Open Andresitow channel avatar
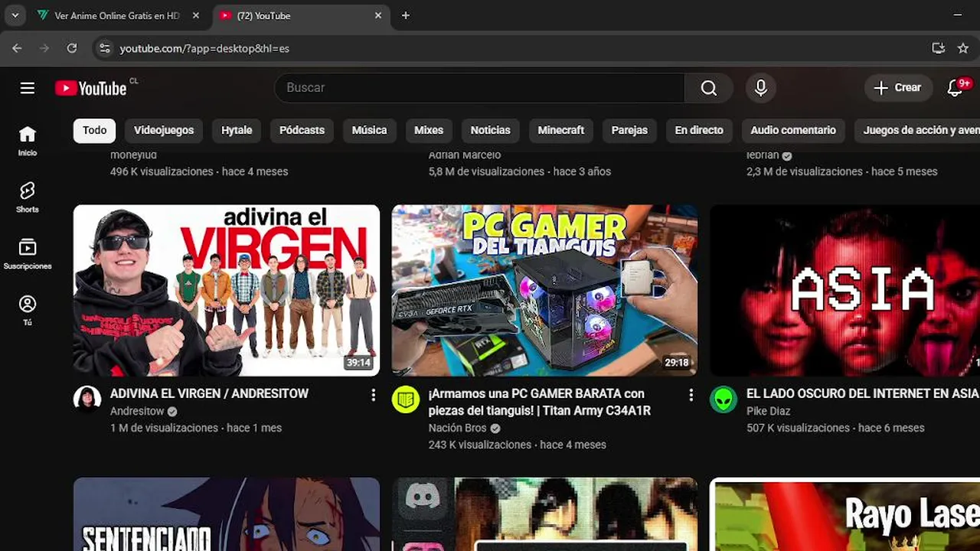 (x=87, y=399)
